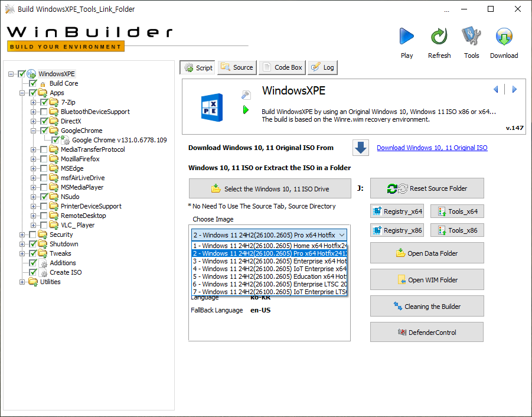The width and height of the screenshot is (532, 417).
Task: Close the Choose Image dropdown arrow
Action: click(x=342, y=235)
